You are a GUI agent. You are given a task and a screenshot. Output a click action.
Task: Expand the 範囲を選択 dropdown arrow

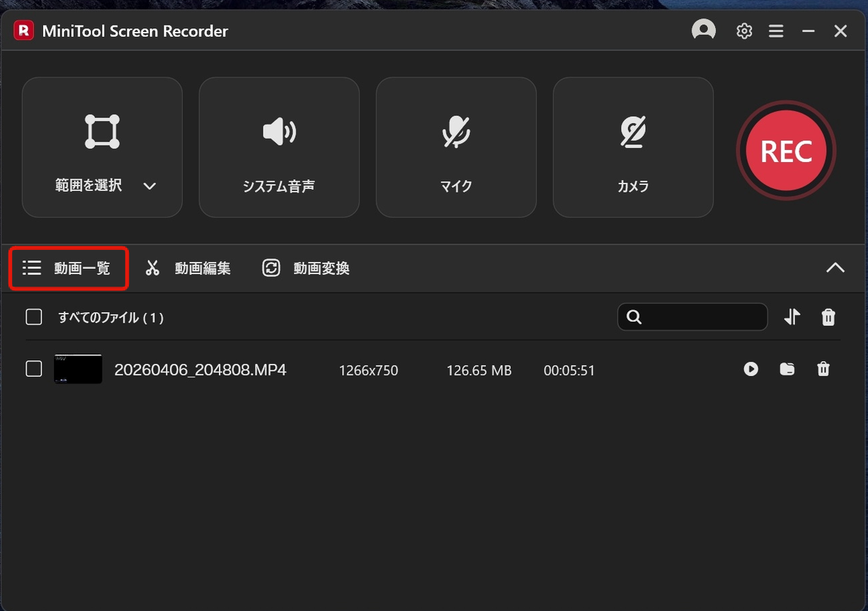pyautogui.click(x=149, y=186)
